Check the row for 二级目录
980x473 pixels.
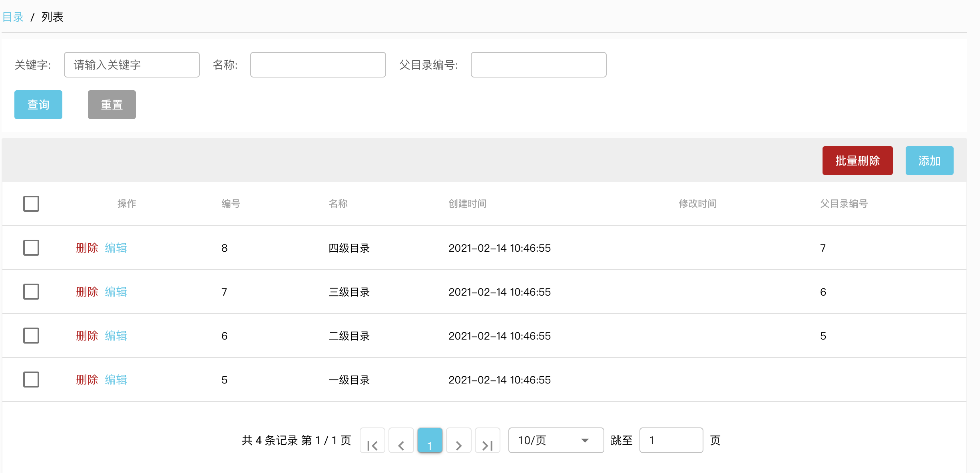pyautogui.click(x=31, y=336)
